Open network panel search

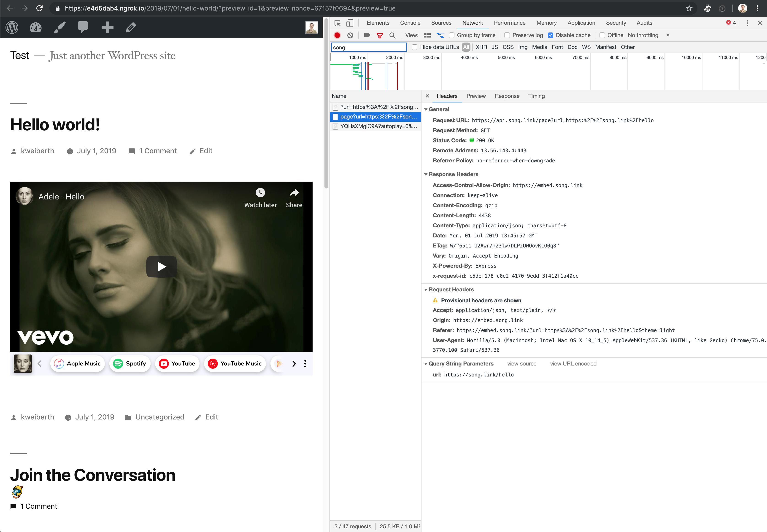click(392, 35)
